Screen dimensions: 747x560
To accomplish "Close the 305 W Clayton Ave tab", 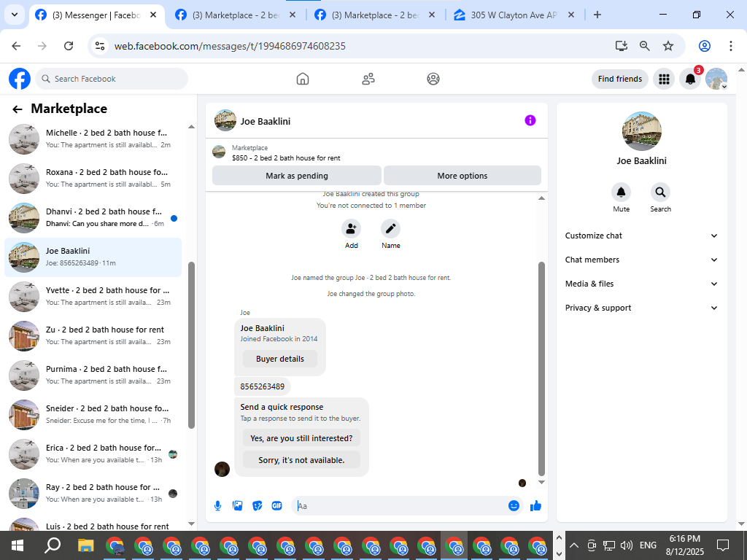I will [x=572, y=15].
